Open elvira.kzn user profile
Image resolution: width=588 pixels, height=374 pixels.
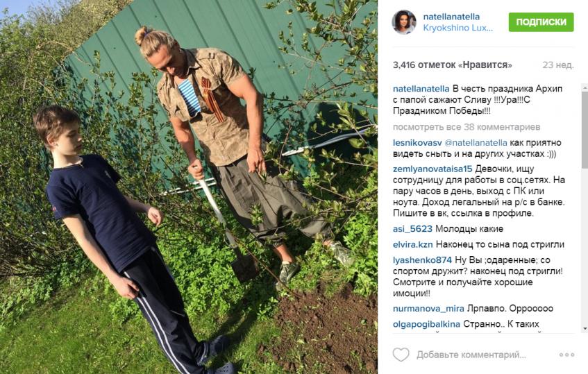412,245
